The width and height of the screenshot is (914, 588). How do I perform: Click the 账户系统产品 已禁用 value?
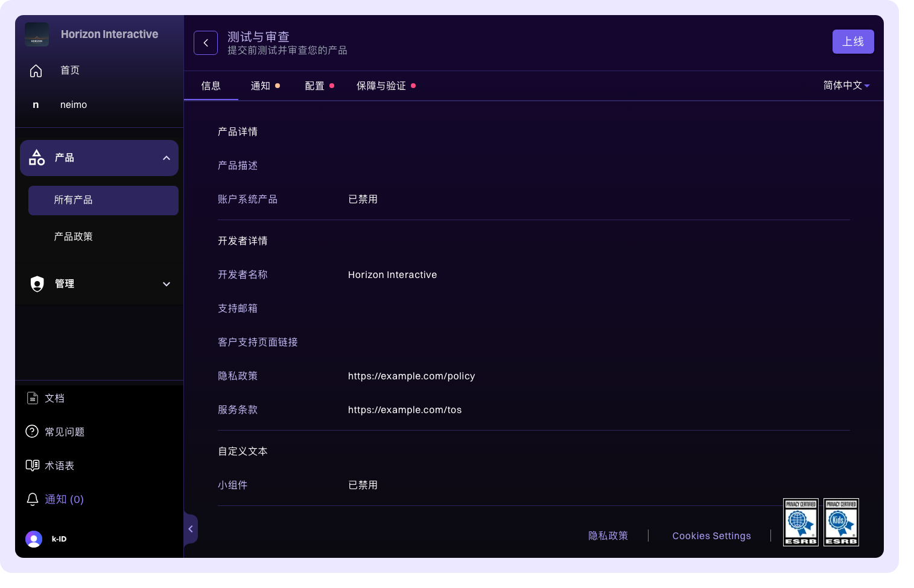click(363, 199)
